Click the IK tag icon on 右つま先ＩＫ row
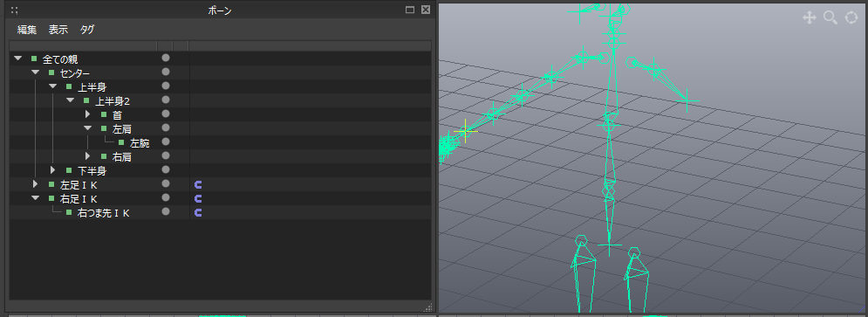The width and height of the screenshot is (868, 317). (198, 212)
